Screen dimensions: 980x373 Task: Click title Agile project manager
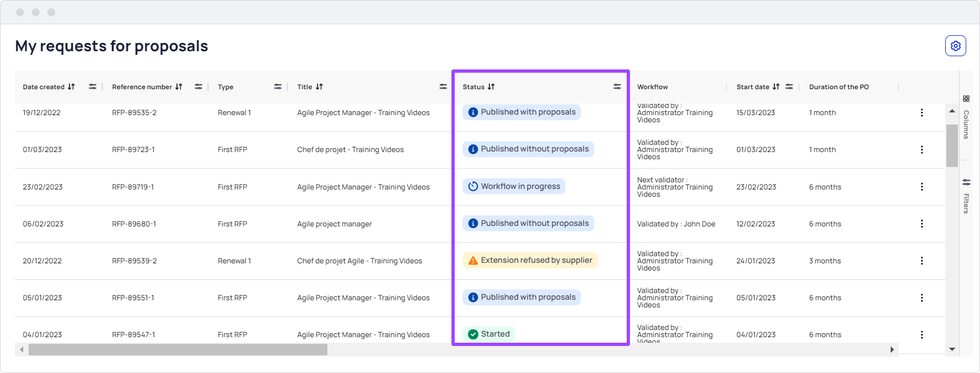click(x=335, y=224)
